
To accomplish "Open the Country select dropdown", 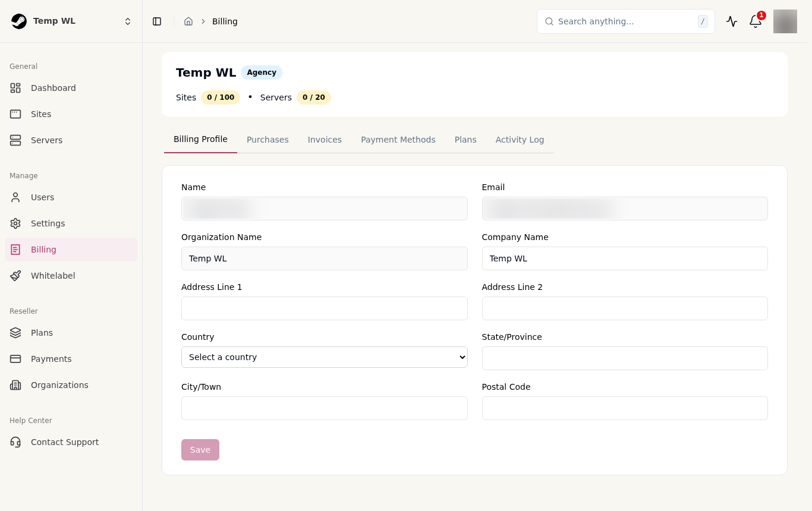I will point(325,357).
